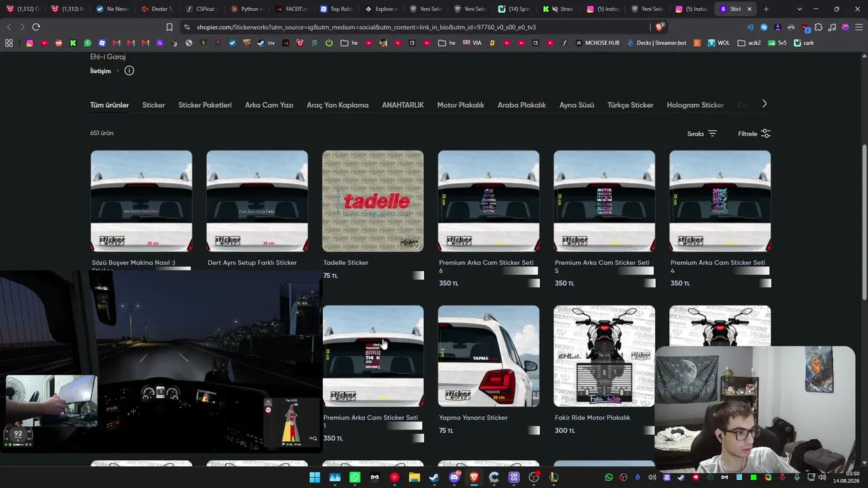The height and width of the screenshot is (488, 868).
Task: Open the VIA bookmark
Action: 472,43
